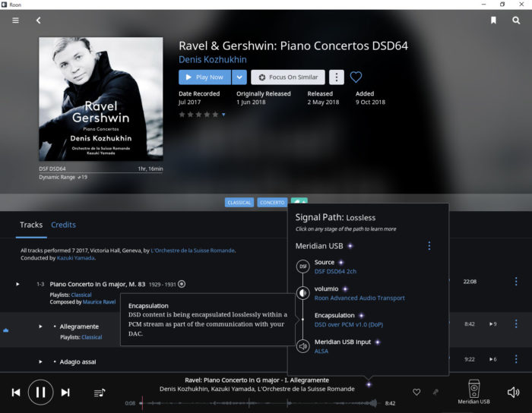The height and width of the screenshot is (413, 532).
Task: Click Meridian USB Input speaker icon
Action: [x=303, y=346]
